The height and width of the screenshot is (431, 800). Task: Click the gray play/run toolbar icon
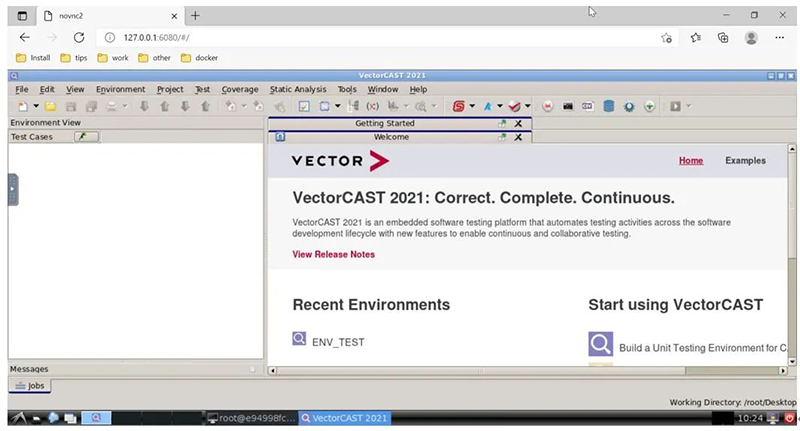[676, 107]
